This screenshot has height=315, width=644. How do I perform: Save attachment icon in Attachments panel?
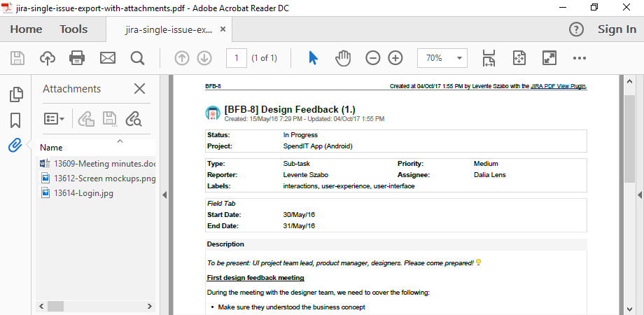pyautogui.click(x=110, y=119)
